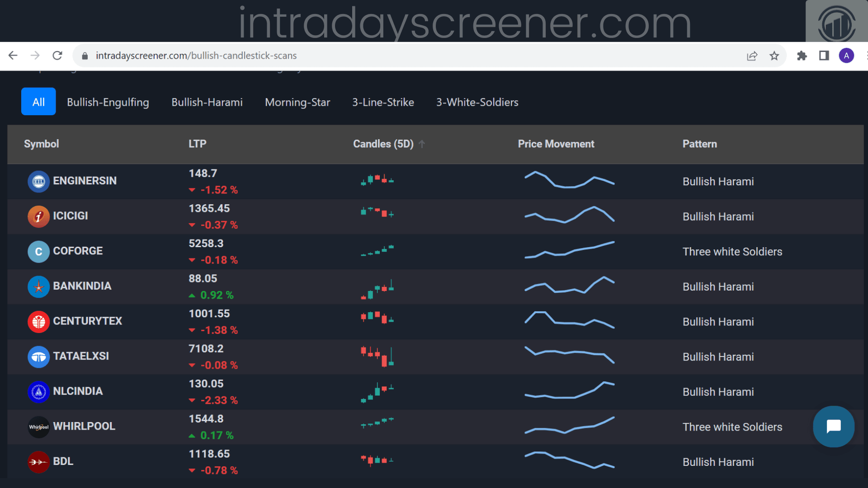Click the Whirlpool company logo
The width and height of the screenshot is (868, 488).
pyautogui.click(x=38, y=427)
